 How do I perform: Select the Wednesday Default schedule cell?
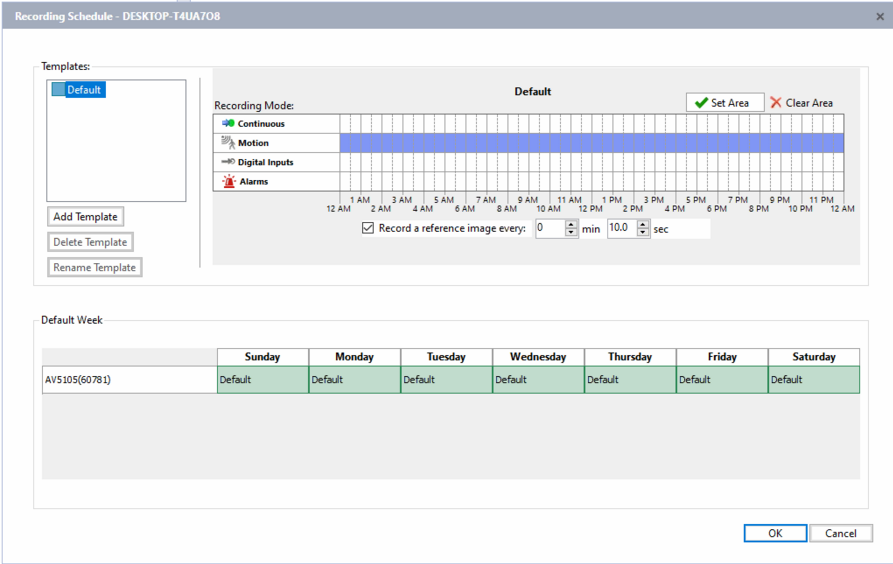(x=538, y=380)
